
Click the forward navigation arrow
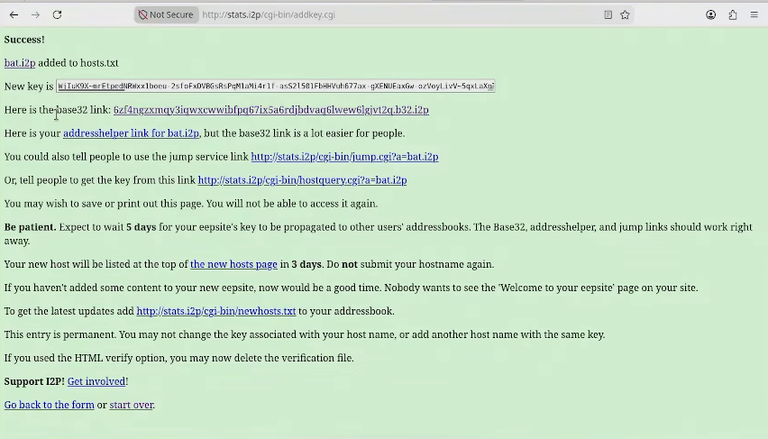35,15
